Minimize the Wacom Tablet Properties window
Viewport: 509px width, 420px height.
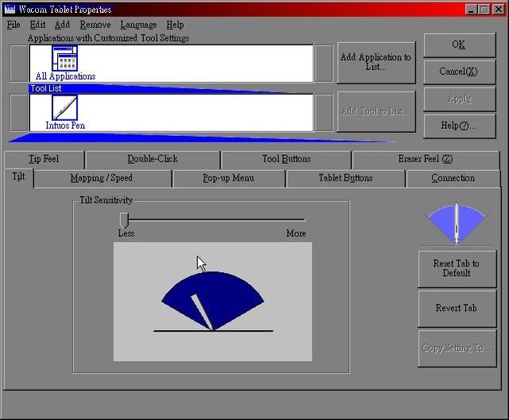tap(472, 9)
